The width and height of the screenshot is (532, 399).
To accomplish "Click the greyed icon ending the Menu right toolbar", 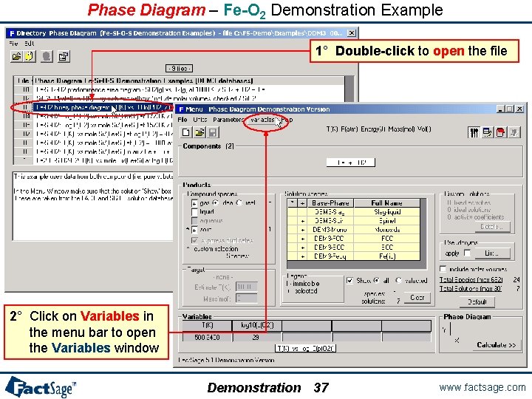I will (514, 132).
